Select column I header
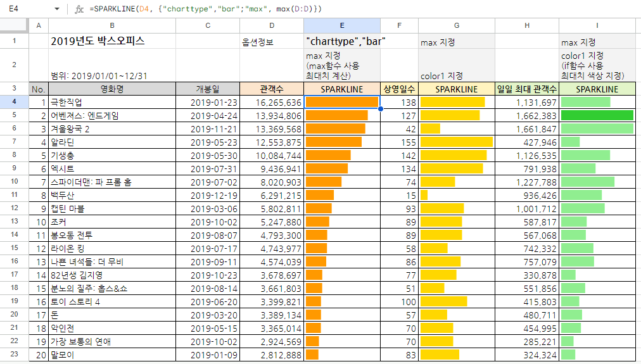This screenshot has width=641, height=364. coord(597,25)
